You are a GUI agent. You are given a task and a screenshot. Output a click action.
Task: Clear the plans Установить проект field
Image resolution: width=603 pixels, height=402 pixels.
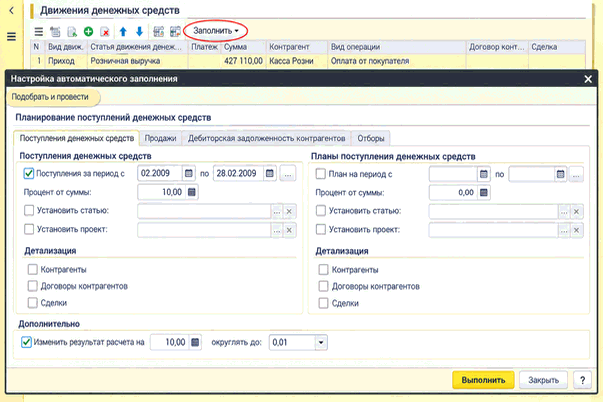click(x=576, y=230)
